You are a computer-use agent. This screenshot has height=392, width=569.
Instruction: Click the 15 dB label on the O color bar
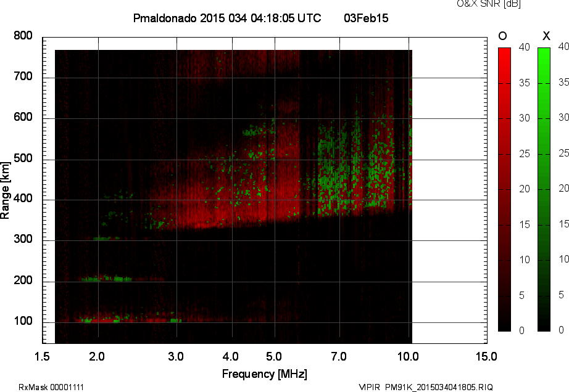pyautogui.click(x=525, y=224)
